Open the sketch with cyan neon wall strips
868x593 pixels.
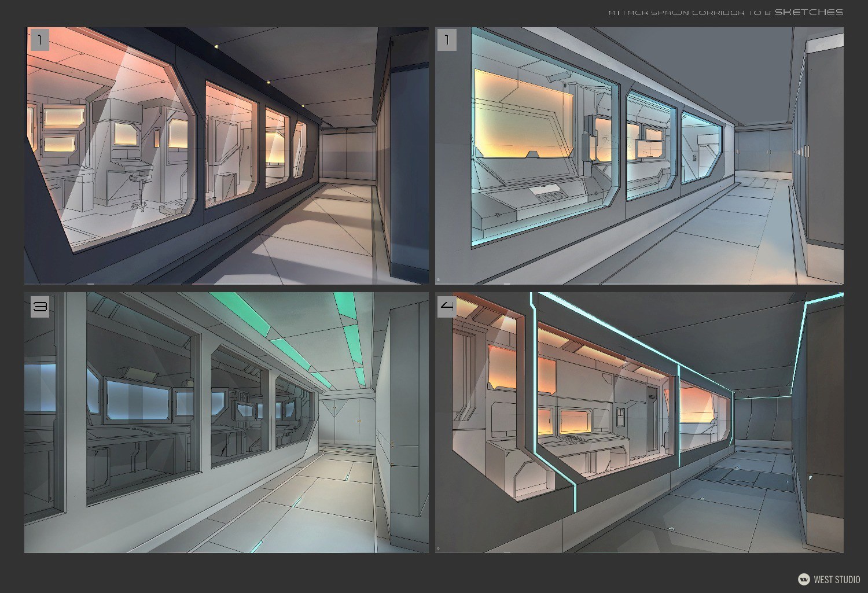(639, 422)
